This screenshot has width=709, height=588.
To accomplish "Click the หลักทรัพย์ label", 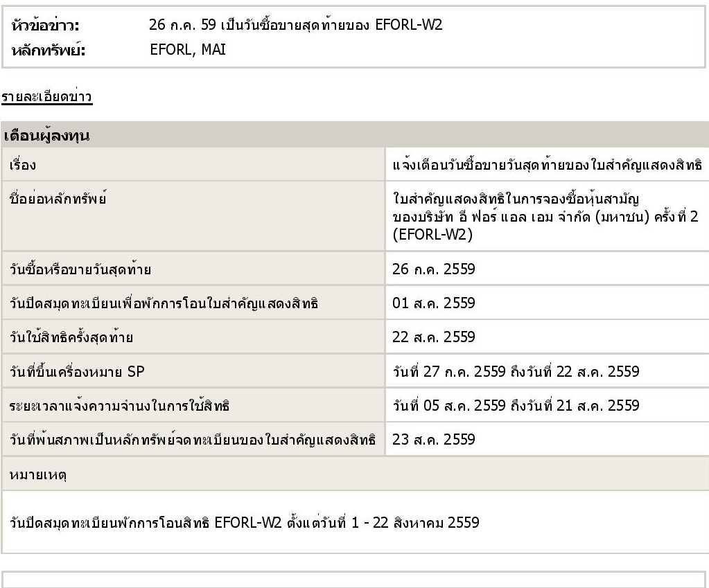I will point(49,50).
